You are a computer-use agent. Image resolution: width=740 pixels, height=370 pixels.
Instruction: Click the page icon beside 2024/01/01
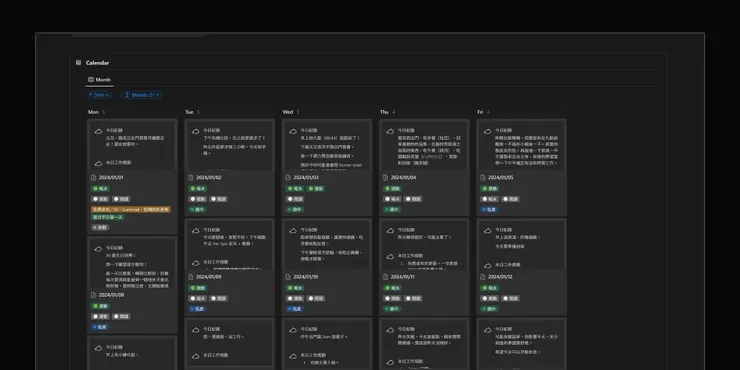click(x=93, y=177)
